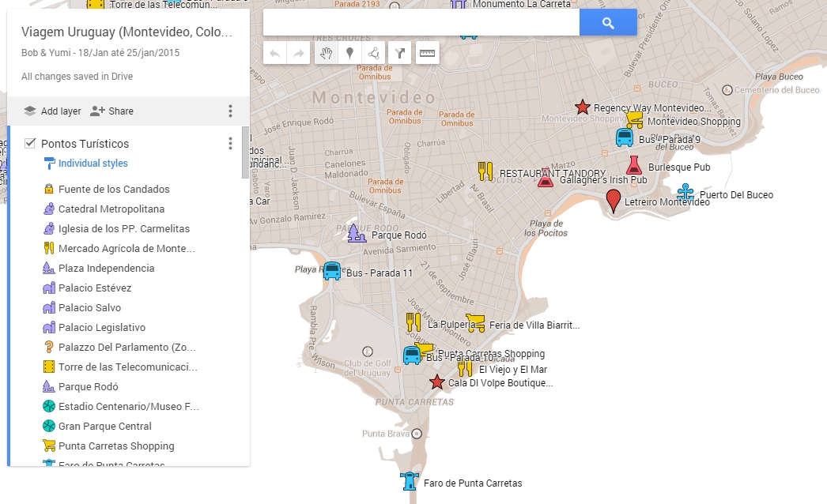Select Catedral Metropolitana in the list
827x504 pixels.
tap(111, 209)
